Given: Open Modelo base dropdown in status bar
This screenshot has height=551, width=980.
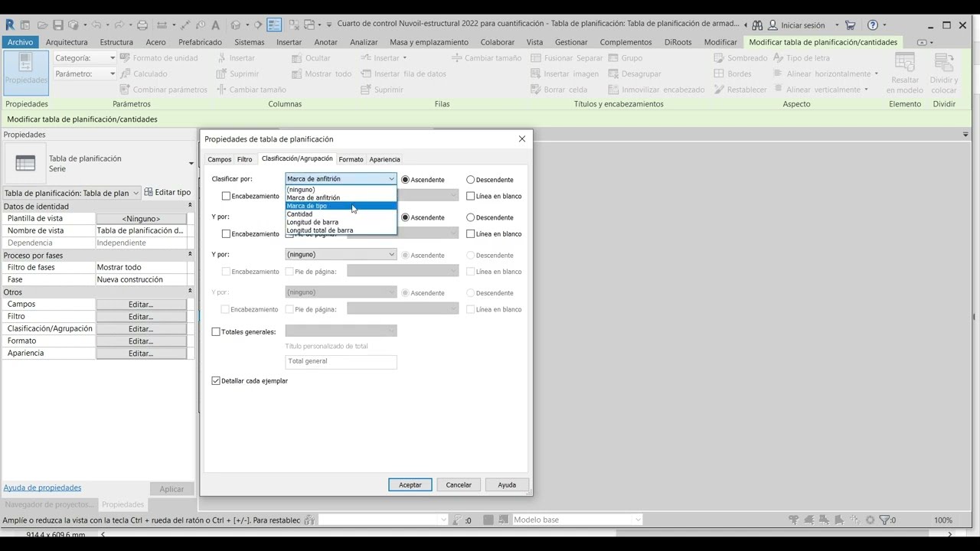Looking at the screenshot, I should [577, 520].
